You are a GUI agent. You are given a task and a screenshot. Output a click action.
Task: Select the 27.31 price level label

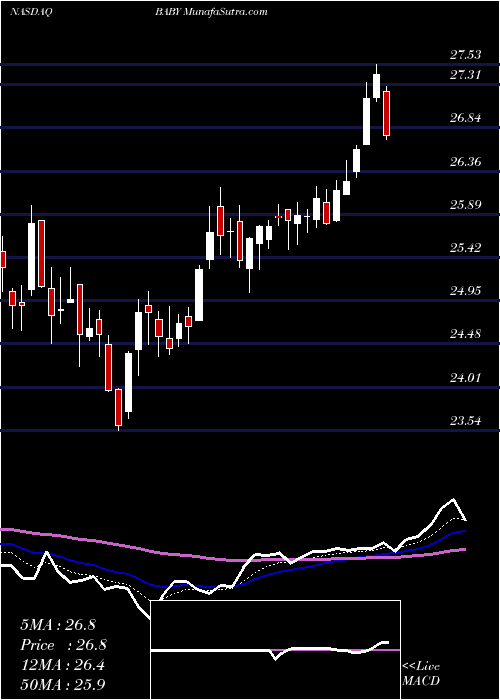[x=465, y=75]
